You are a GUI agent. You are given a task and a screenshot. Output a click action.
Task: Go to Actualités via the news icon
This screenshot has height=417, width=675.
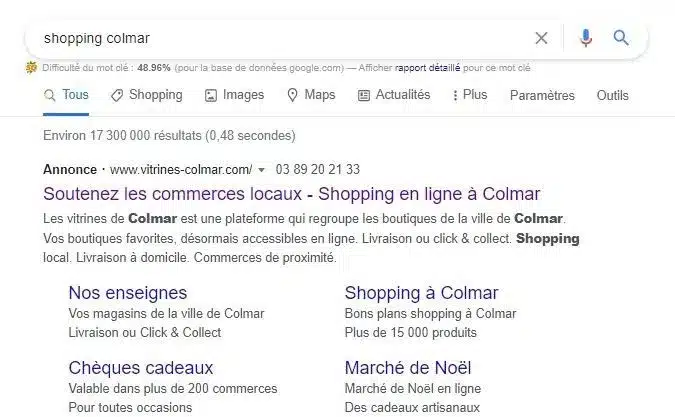coord(364,95)
